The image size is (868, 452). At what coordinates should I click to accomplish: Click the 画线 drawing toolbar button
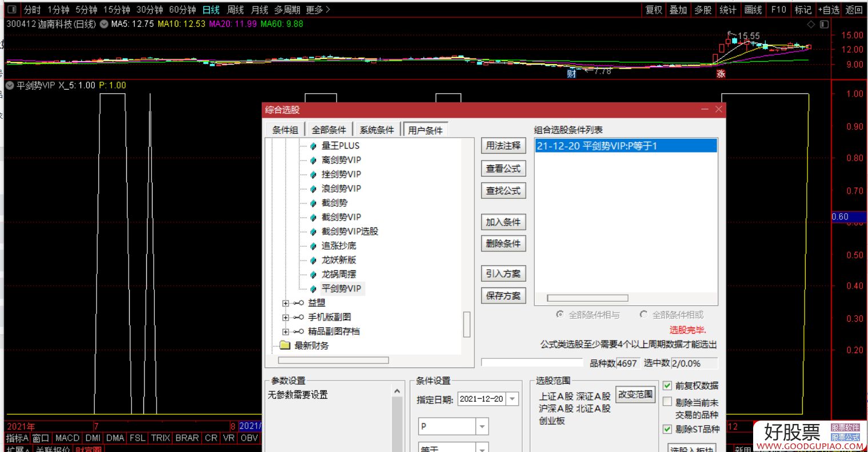(753, 10)
